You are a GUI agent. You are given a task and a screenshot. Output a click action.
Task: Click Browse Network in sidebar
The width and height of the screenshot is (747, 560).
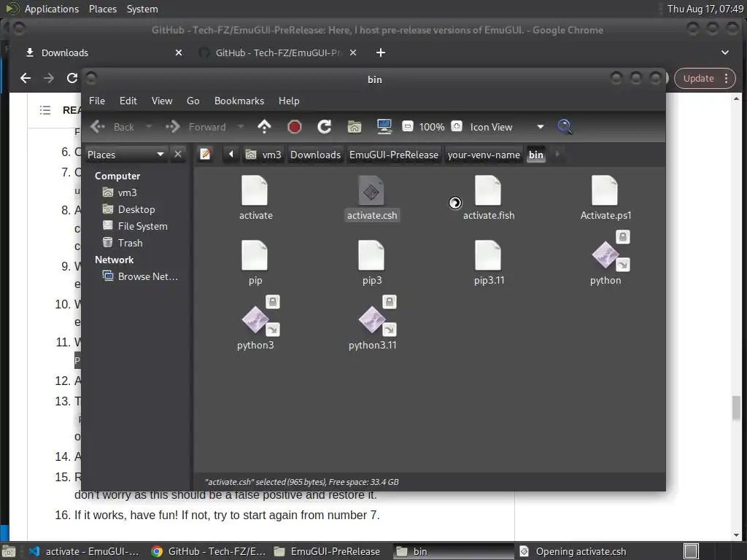[x=147, y=276]
